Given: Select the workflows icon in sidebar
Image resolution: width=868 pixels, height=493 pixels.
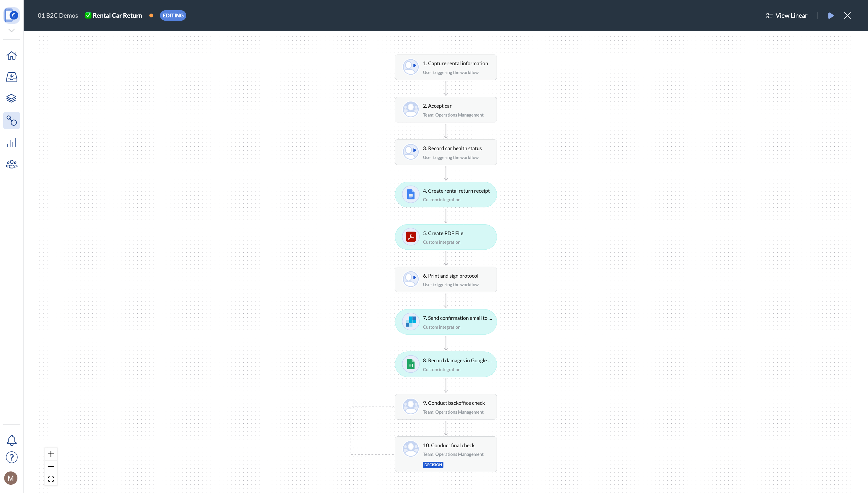Looking at the screenshot, I should [12, 121].
